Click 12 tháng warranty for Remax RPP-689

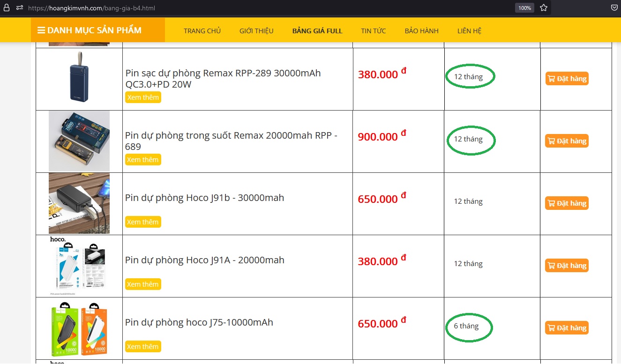468,139
